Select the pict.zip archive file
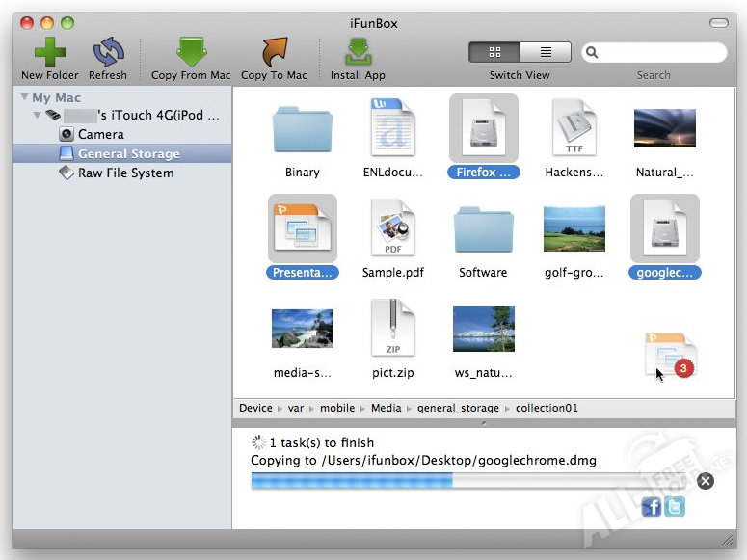 pos(393,336)
